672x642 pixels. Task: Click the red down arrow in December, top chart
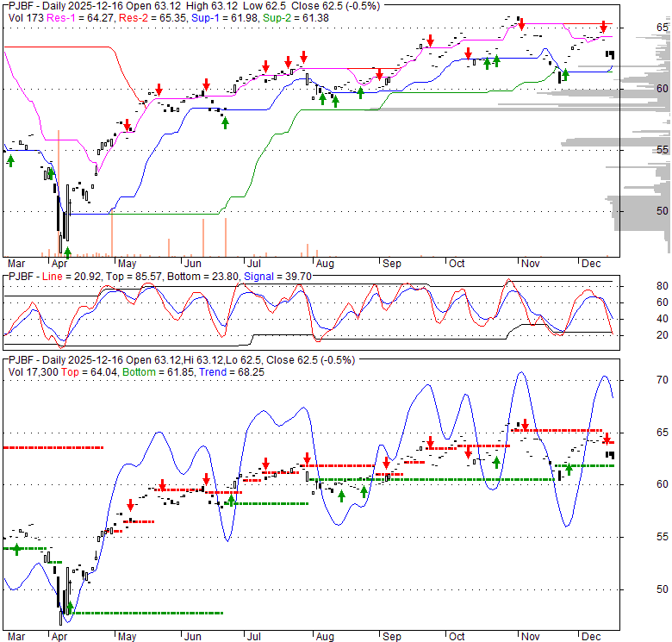(x=603, y=27)
